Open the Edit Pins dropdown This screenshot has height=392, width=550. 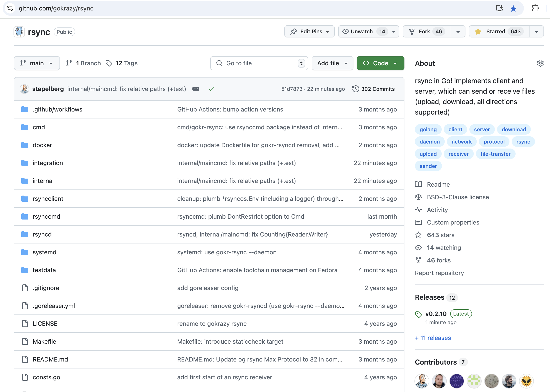tap(309, 31)
